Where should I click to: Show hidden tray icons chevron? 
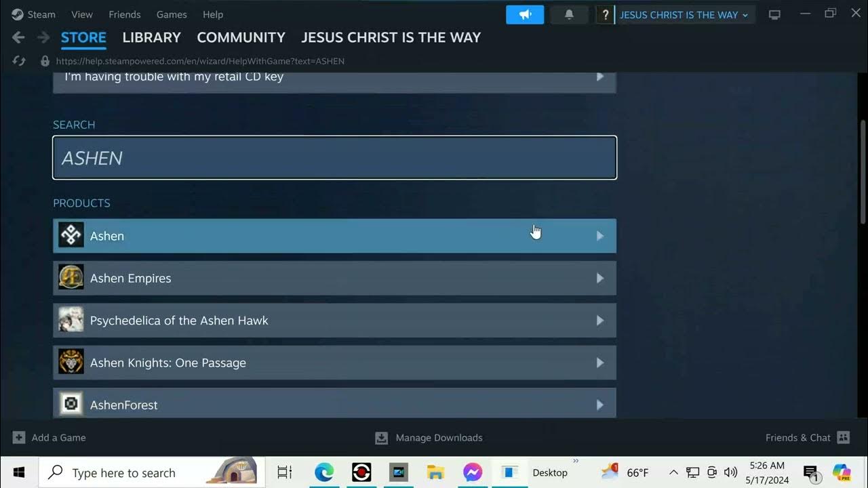pos(673,472)
